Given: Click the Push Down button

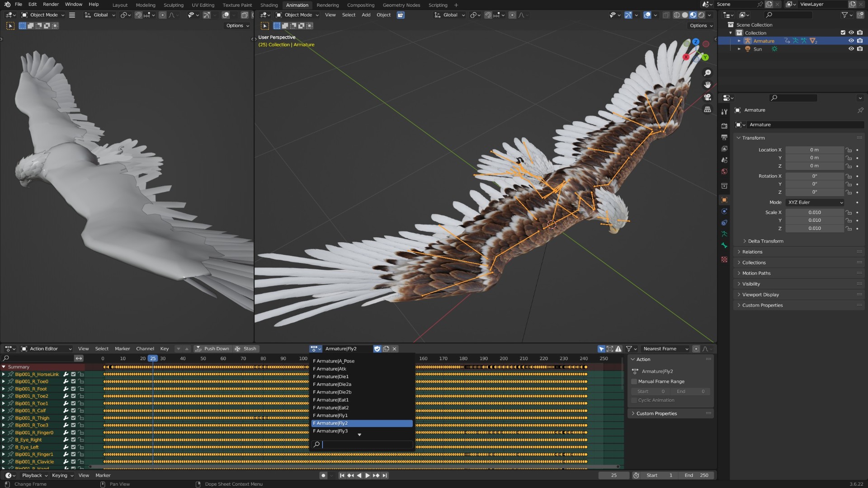Looking at the screenshot, I should 212,349.
